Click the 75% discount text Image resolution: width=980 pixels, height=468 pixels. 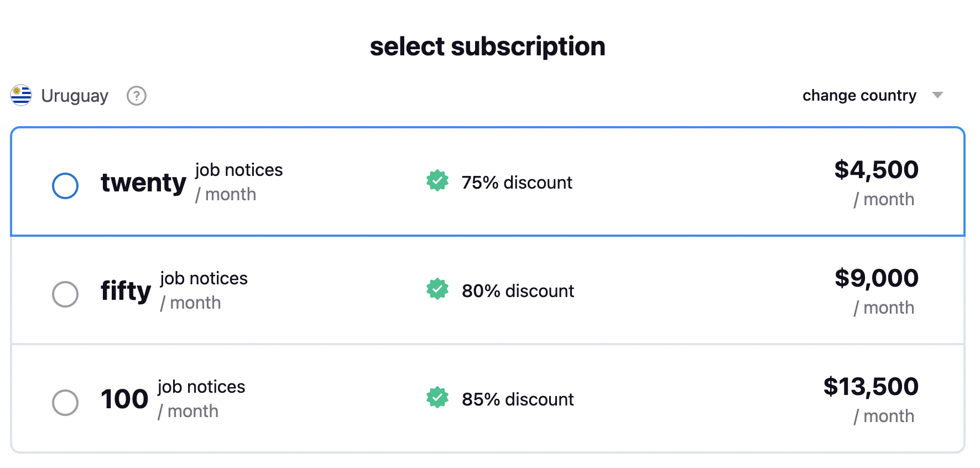click(517, 183)
